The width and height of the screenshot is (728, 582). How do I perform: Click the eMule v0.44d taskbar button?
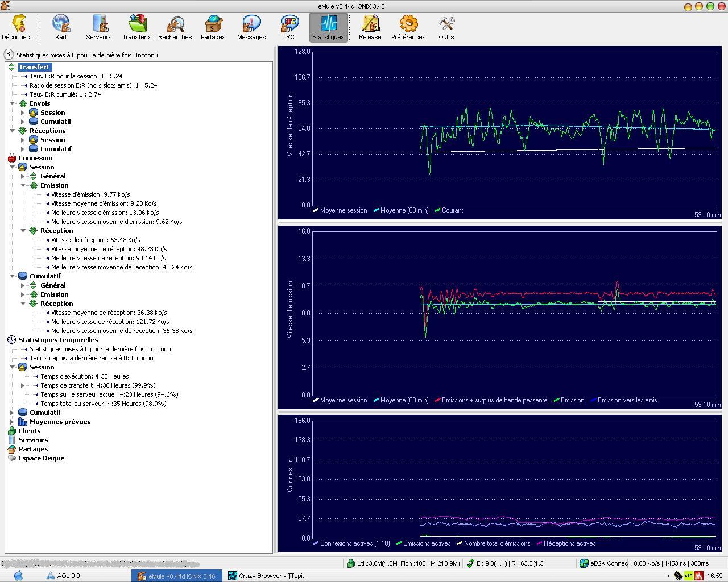pyautogui.click(x=177, y=576)
